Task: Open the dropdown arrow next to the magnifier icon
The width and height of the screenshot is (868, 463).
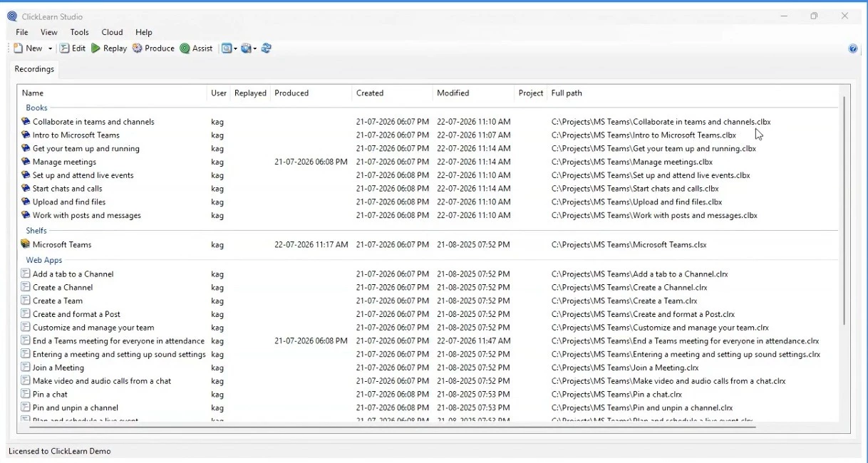Action: (x=236, y=48)
